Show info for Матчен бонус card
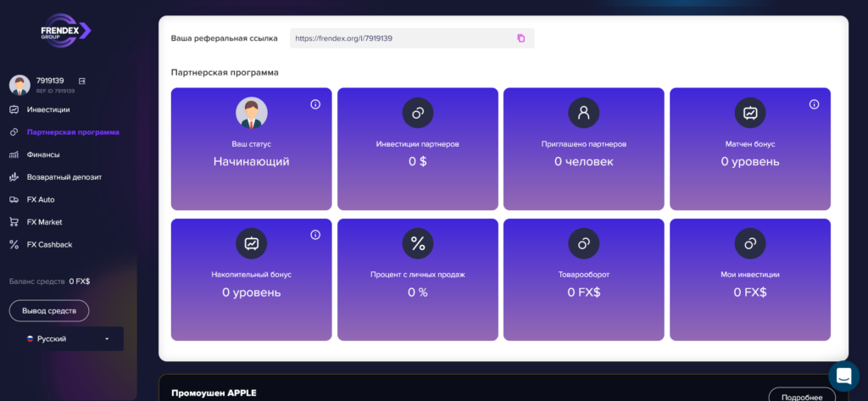 pyautogui.click(x=814, y=104)
